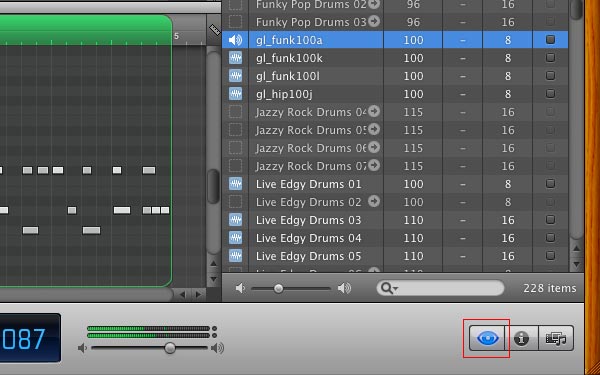Click the piano roll scroll right arrow
600x375 pixels.
(x=198, y=294)
